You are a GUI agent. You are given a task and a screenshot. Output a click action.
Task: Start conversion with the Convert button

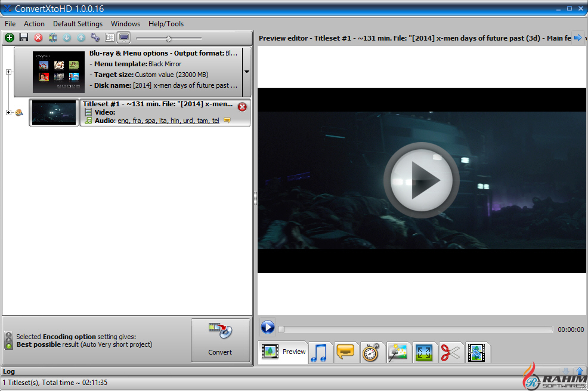tap(220, 340)
